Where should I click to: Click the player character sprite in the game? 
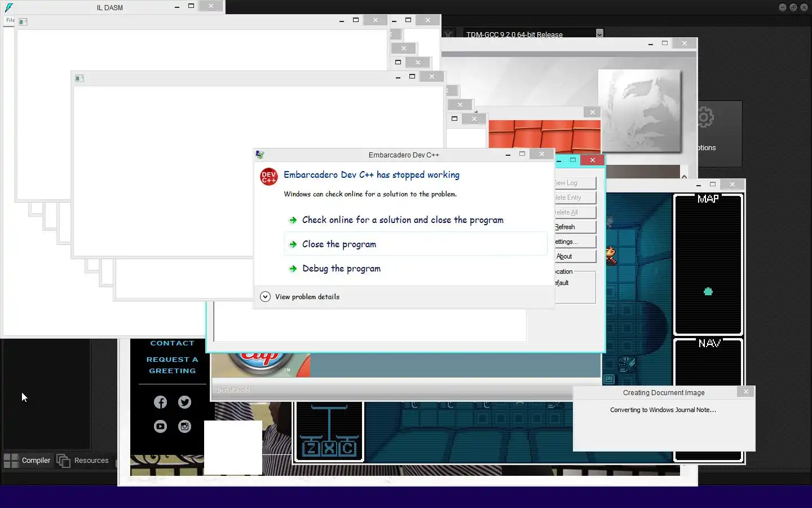coord(611,256)
